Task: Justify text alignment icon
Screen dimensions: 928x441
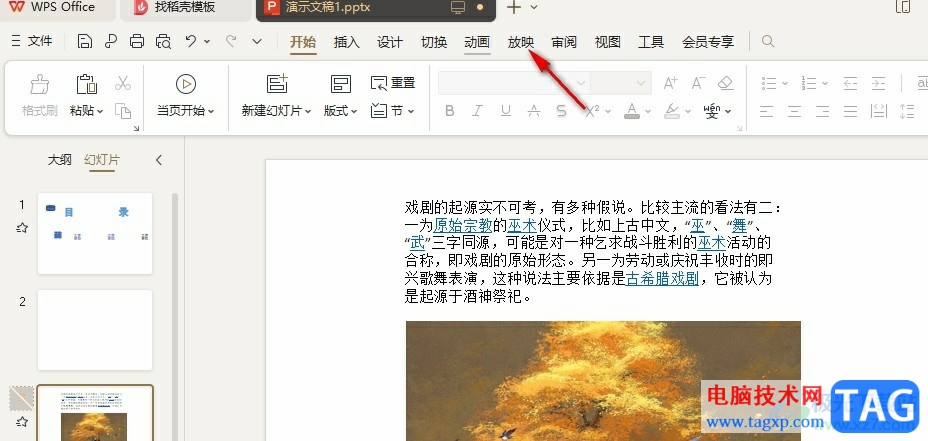Action: click(850, 111)
